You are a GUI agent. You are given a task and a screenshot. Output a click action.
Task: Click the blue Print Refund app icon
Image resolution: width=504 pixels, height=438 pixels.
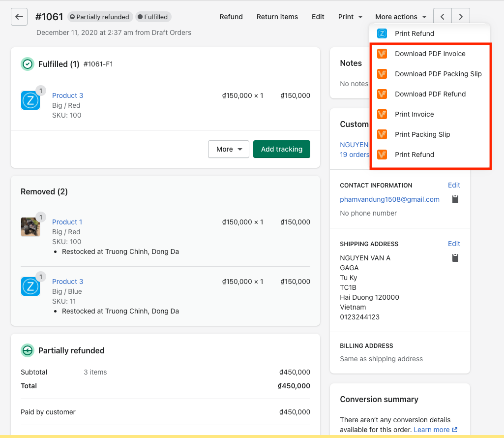tap(382, 33)
